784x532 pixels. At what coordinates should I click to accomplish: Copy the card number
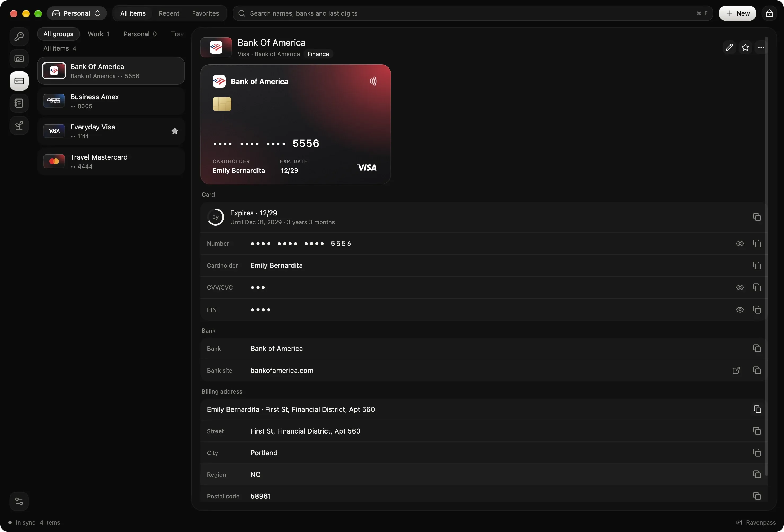[757, 244]
